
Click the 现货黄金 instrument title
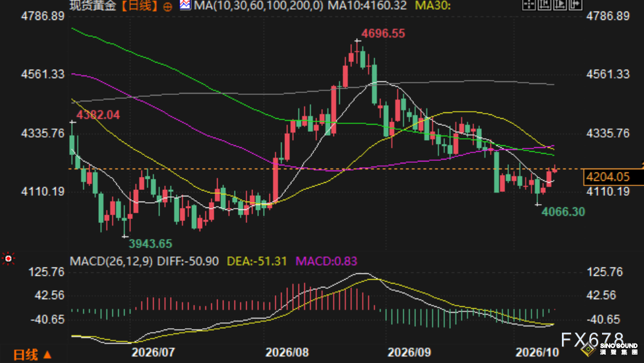94,5
